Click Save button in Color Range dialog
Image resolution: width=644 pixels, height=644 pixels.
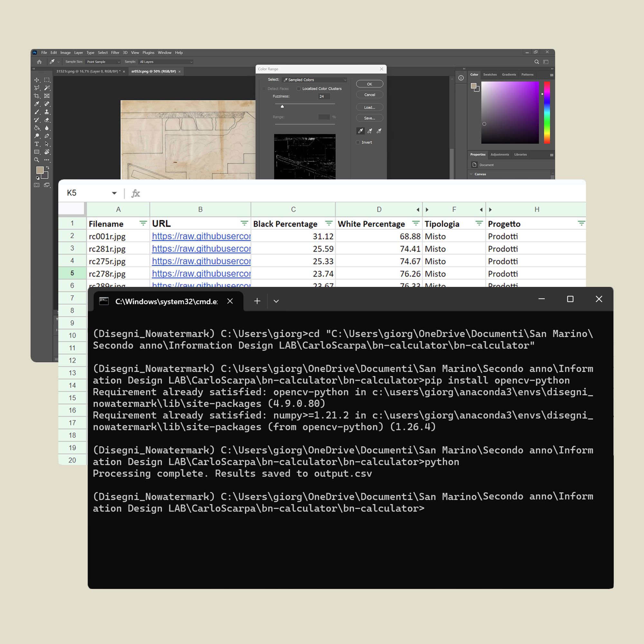tap(370, 118)
